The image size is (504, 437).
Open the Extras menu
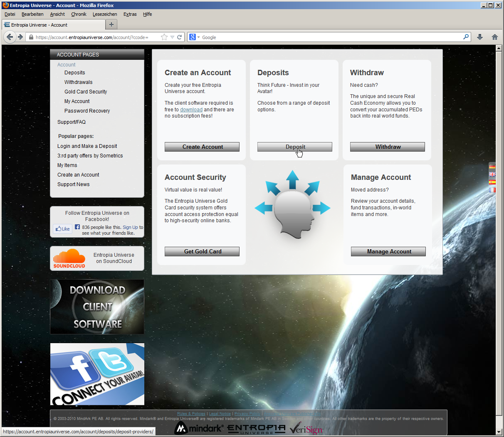130,14
